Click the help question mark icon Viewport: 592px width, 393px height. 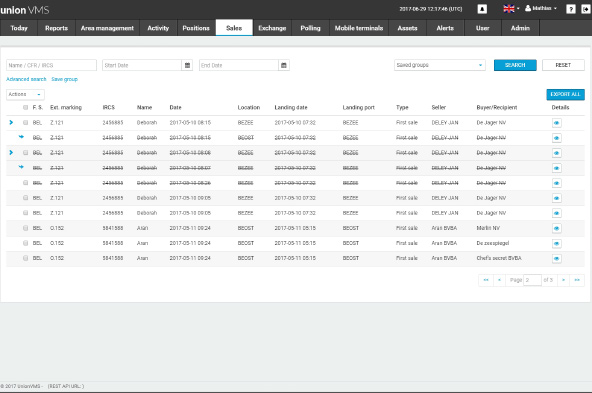pyautogui.click(x=570, y=9)
